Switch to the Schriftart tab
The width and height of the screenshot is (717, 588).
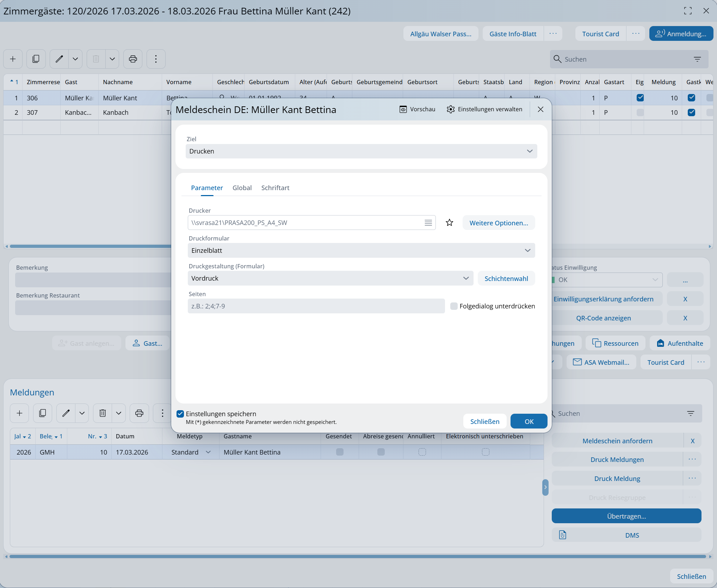275,188
